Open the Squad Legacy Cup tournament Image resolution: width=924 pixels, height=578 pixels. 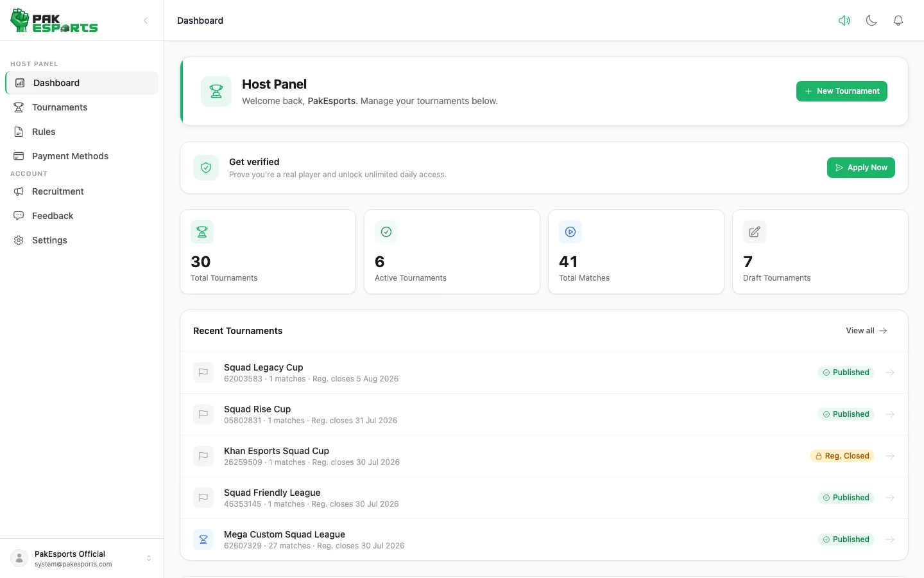pos(544,372)
